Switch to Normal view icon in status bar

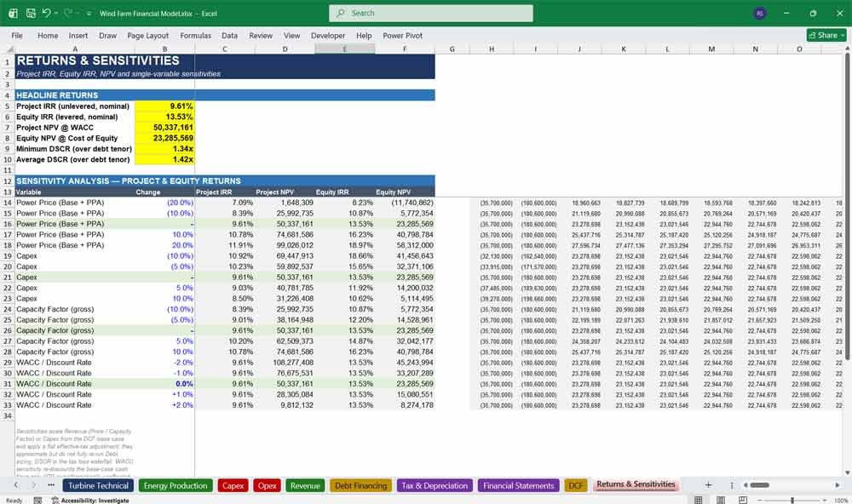(x=699, y=501)
